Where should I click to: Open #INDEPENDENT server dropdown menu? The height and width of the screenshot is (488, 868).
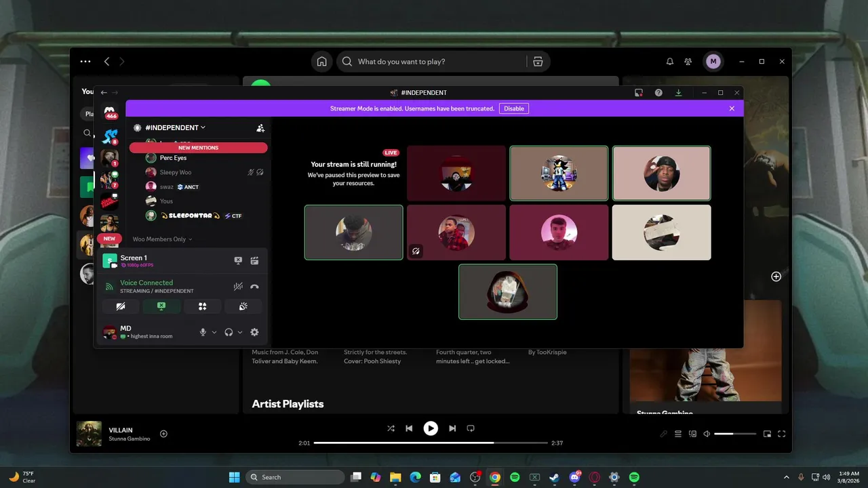(175, 127)
